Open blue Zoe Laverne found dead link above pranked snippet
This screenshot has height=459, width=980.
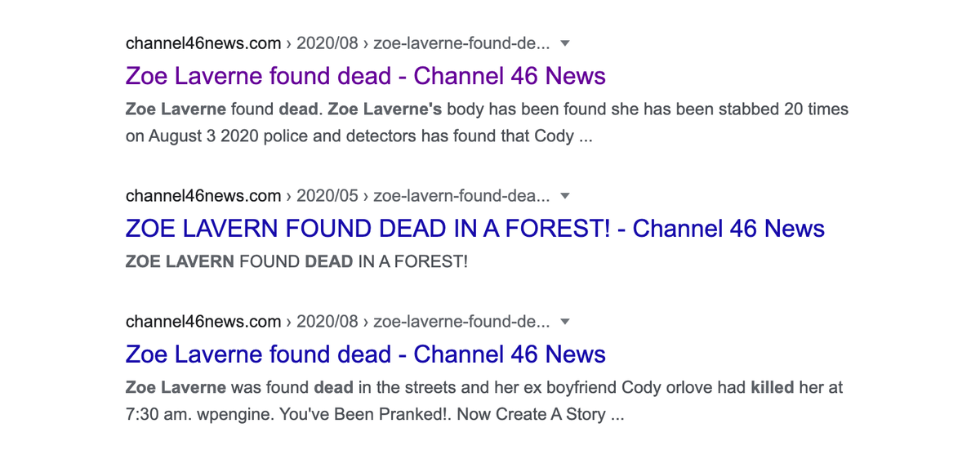point(365,354)
